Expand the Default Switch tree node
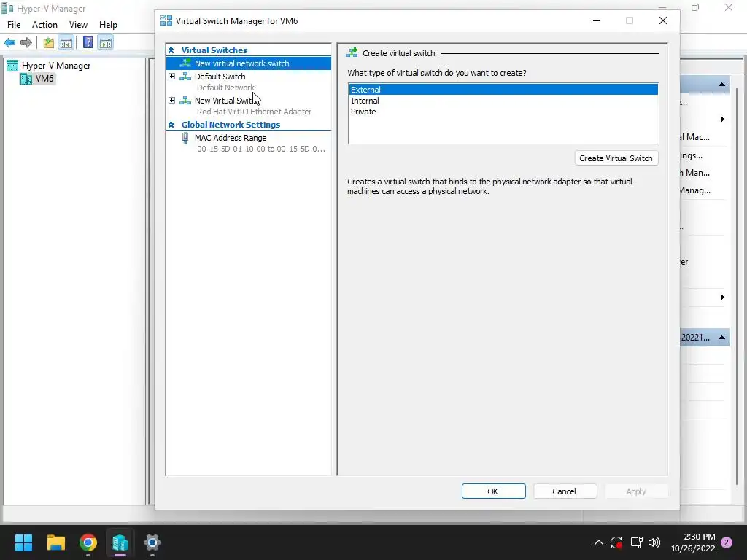 point(171,76)
